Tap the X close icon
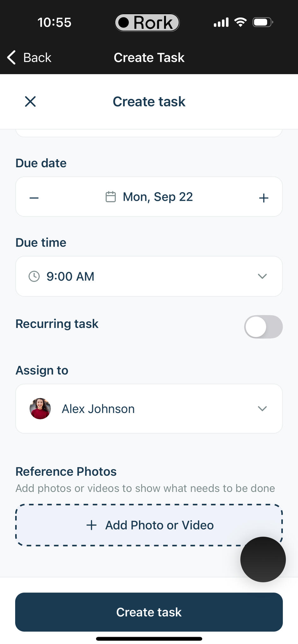Image resolution: width=298 pixels, height=644 pixels. click(x=30, y=102)
